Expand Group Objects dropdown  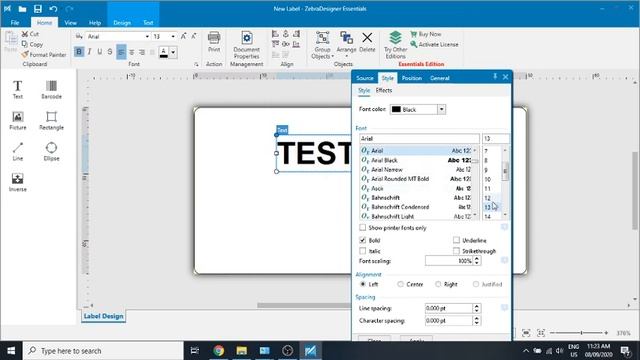pos(333,56)
